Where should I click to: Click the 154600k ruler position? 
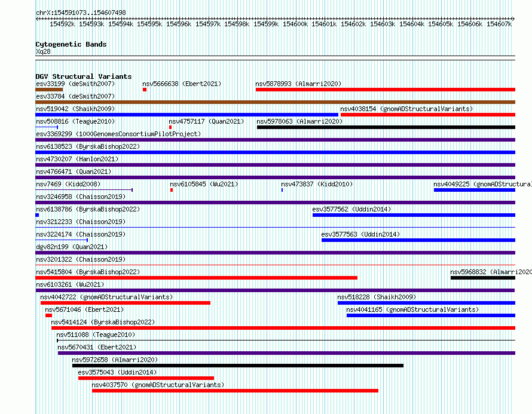tap(295, 24)
